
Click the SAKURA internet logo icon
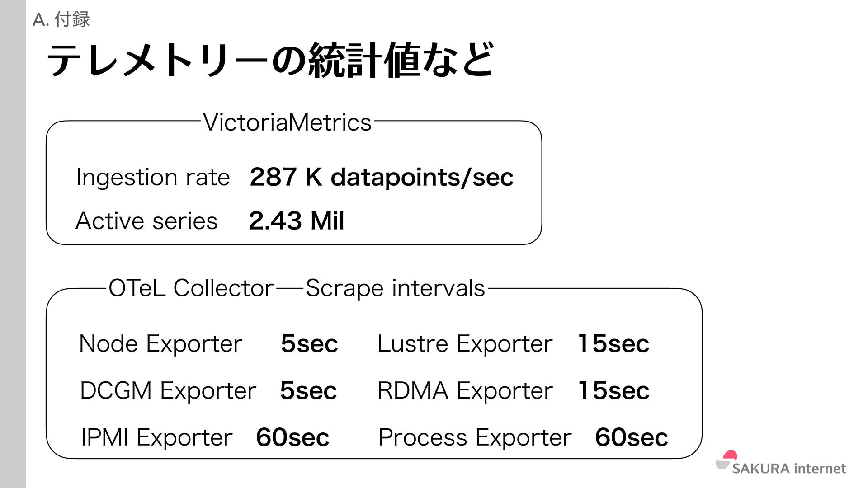click(726, 460)
